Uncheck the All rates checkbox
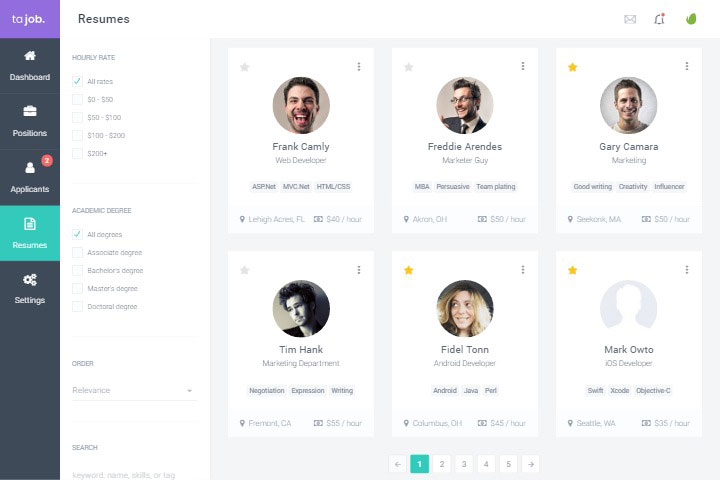Screen dimensions: 720x480 click(x=77, y=81)
